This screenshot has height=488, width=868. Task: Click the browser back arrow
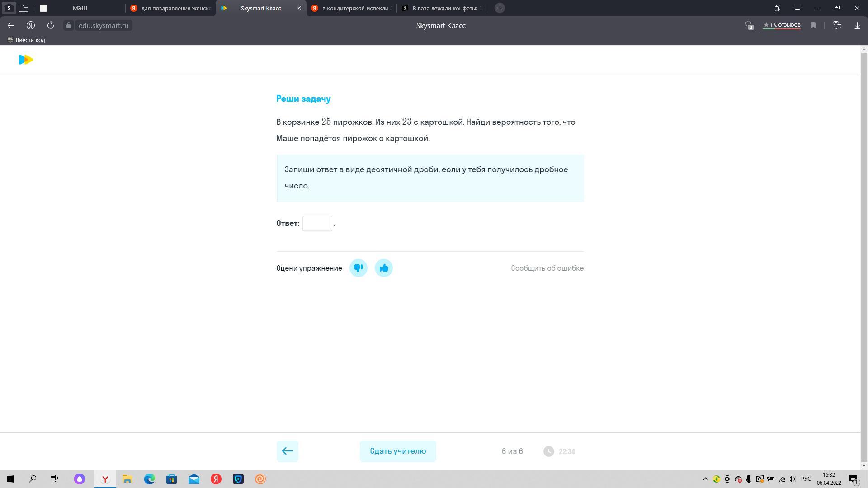click(11, 25)
